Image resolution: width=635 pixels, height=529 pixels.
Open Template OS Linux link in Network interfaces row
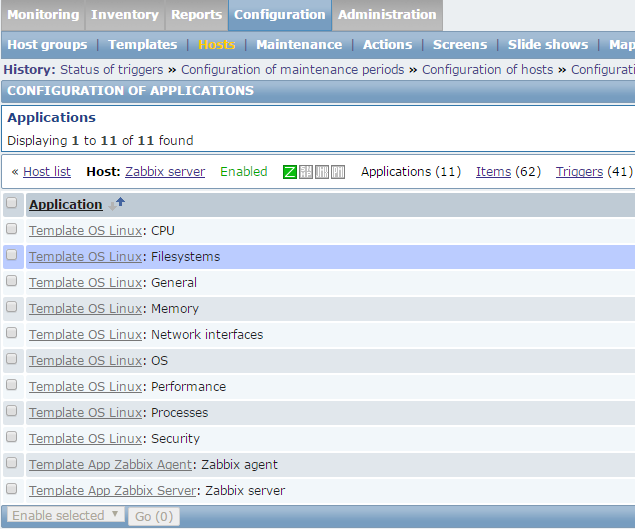coord(85,335)
